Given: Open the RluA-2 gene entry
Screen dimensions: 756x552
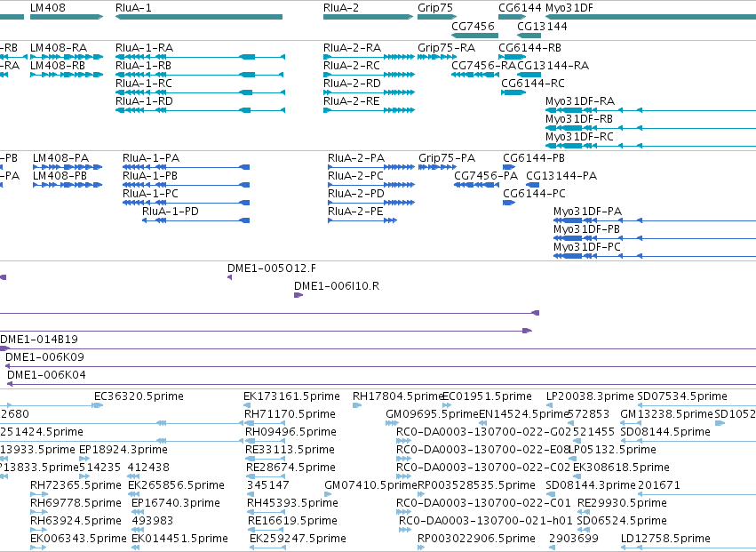Looking at the screenshot, I should coord(368,17).
